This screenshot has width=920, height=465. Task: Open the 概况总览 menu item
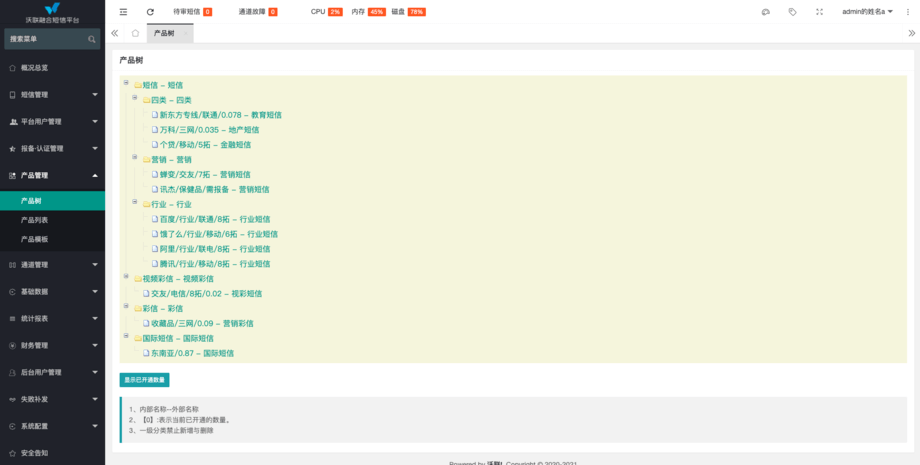52,68
